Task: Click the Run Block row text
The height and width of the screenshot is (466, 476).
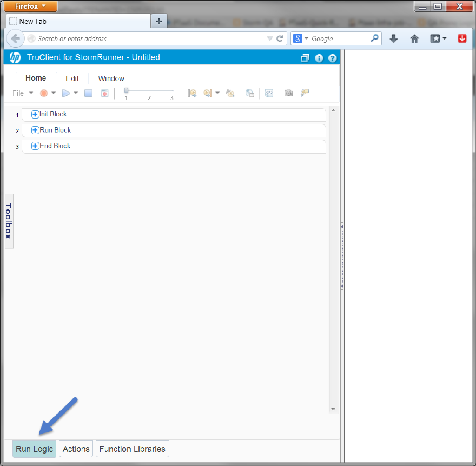Action: point(55,130)
